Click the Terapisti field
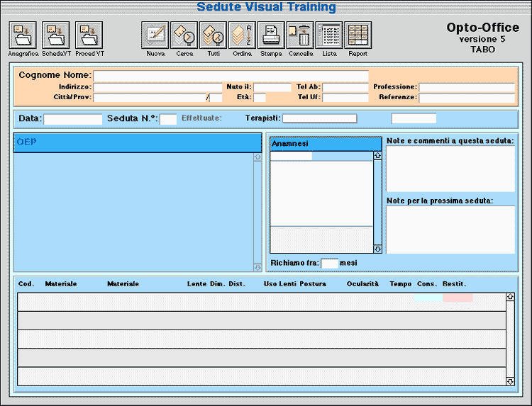 (x=320, y=118)
